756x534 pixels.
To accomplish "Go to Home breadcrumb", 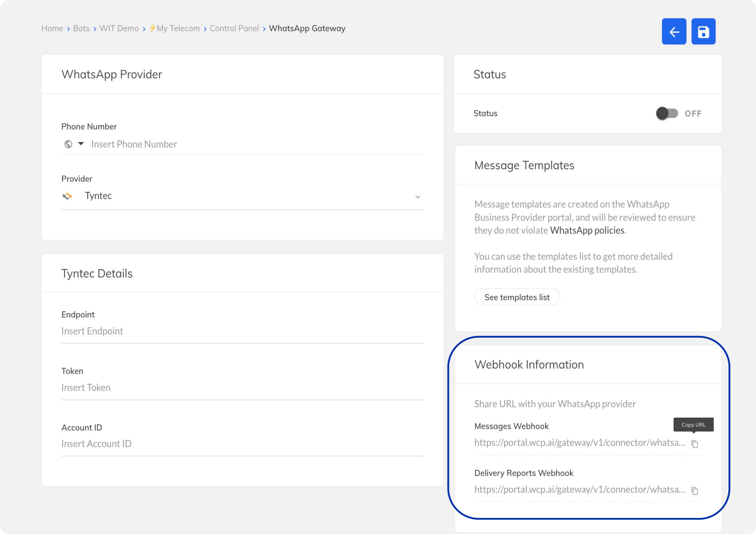I will (x=52, y=28).
